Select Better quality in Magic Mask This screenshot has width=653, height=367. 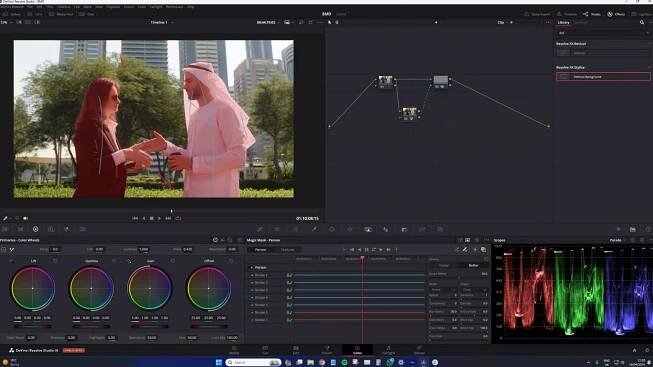tap(474, 265)
